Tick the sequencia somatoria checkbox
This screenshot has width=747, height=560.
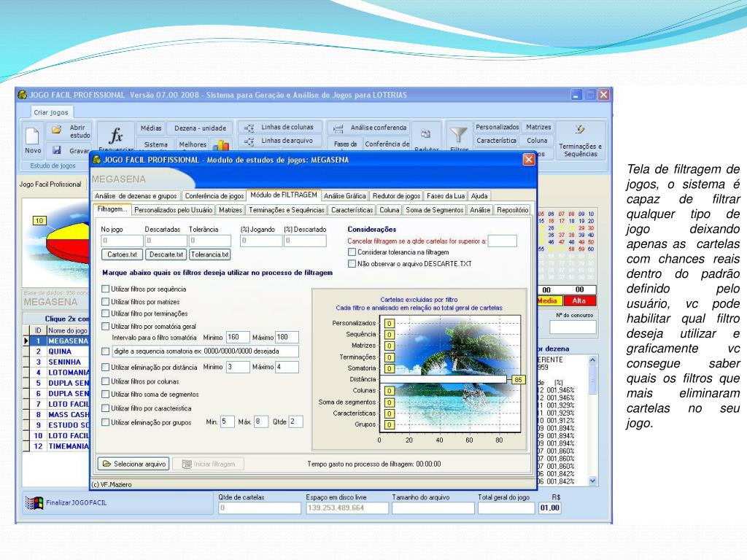click(x=105, y=351)
